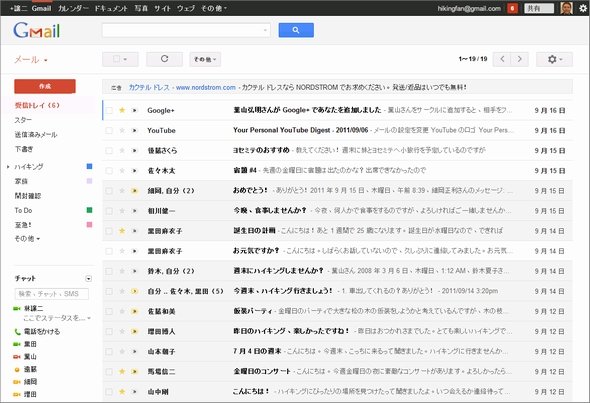
Task: Open the 受信トレイ (6) folder
Action: click(37, 105)
